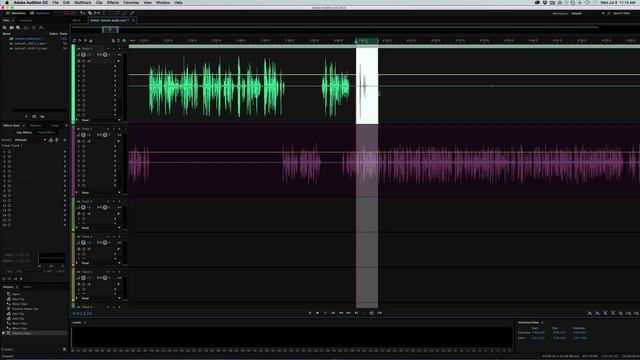Click Pause in transport controls
This screenshot has height=360, width=640.
click(325, 313)
